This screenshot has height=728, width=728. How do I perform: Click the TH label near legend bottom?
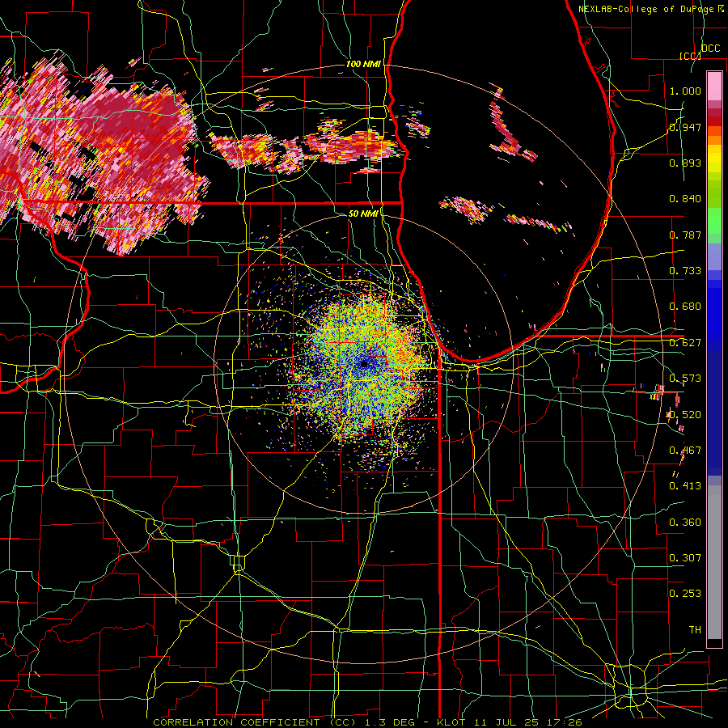[x=695, y=630]
